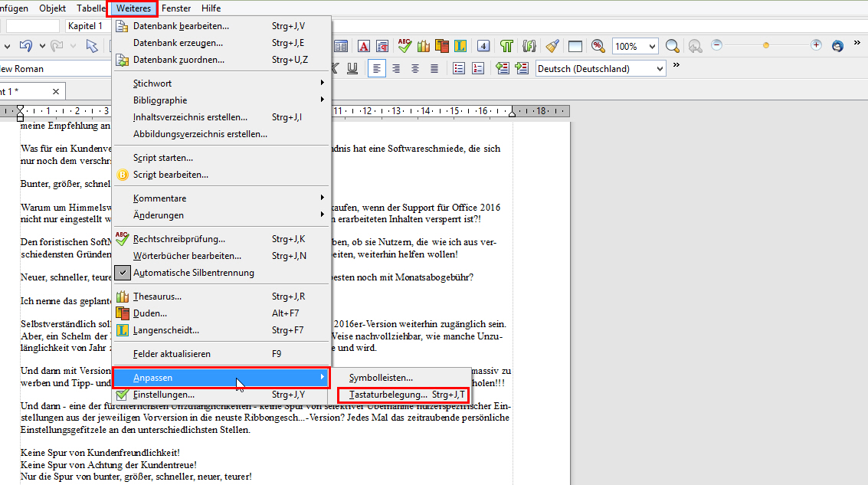868x485 pixels.
Task: Choose Script bearbeiten
Action: point(221,175)
